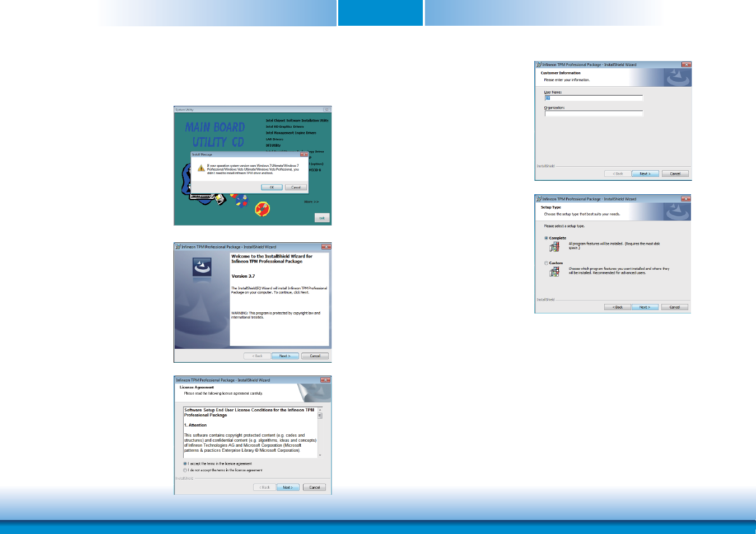Viewport: 756px width, 534px height.
Task: Close the Customer Information wizard window
Action: [x=686, y=64]
